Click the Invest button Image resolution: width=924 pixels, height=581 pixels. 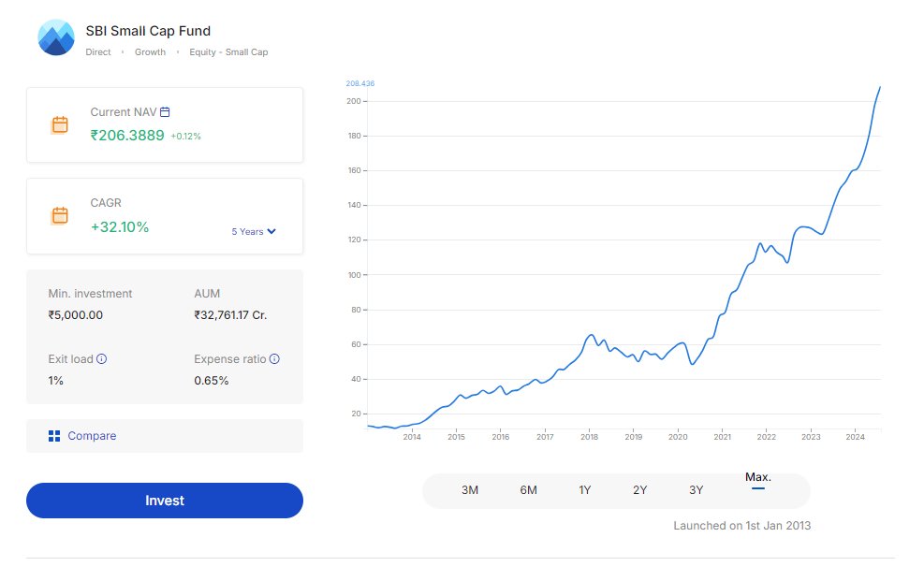[165, 501]
